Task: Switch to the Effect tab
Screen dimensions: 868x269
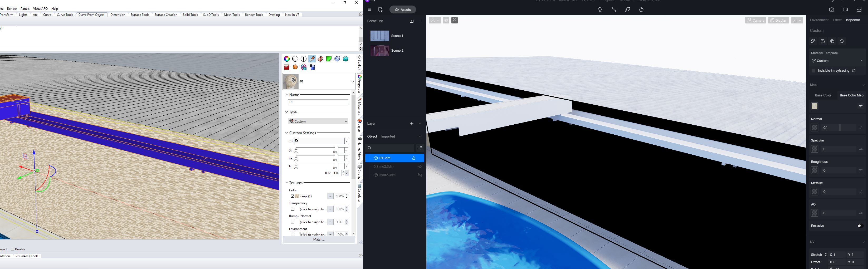Action: tap(837, 20)
